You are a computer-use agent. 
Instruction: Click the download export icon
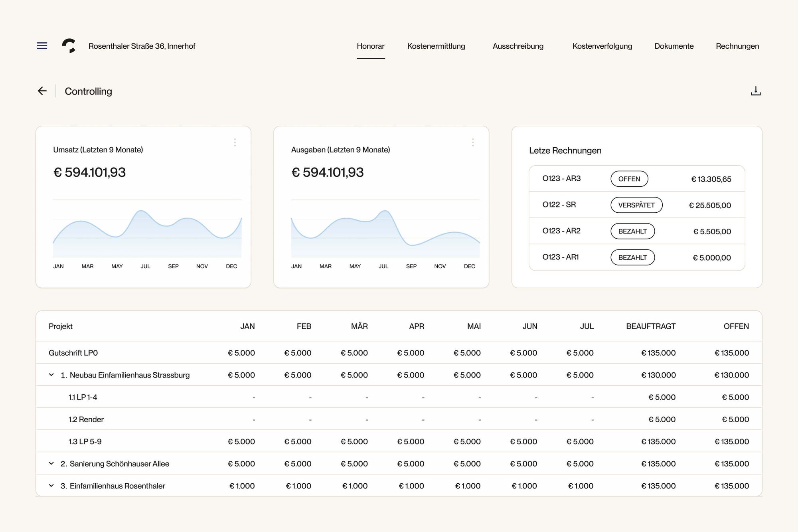tap(755, 91)
